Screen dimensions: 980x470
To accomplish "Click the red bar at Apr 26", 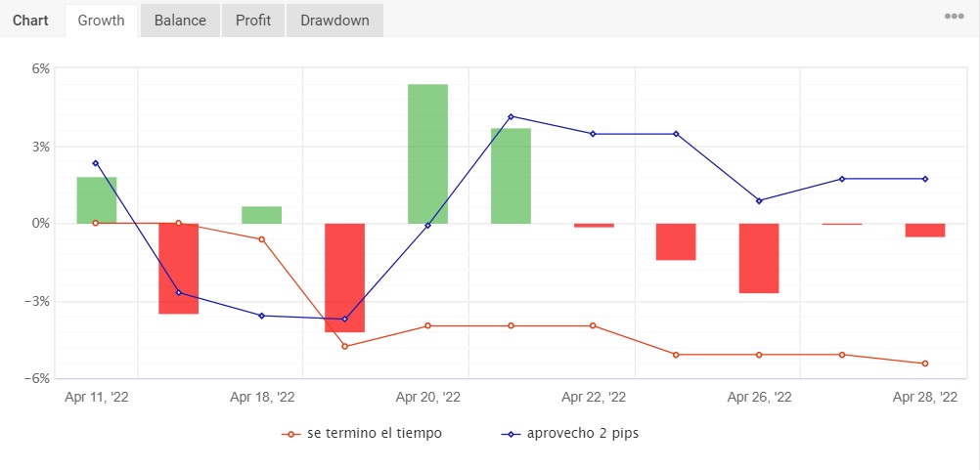I will (x=759, y=258).
